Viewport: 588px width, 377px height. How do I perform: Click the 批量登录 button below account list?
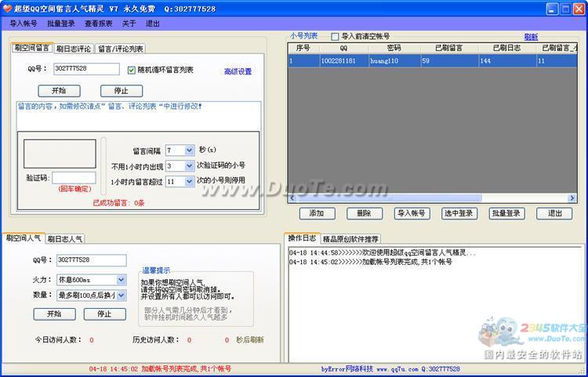click(x=506, y=214)
